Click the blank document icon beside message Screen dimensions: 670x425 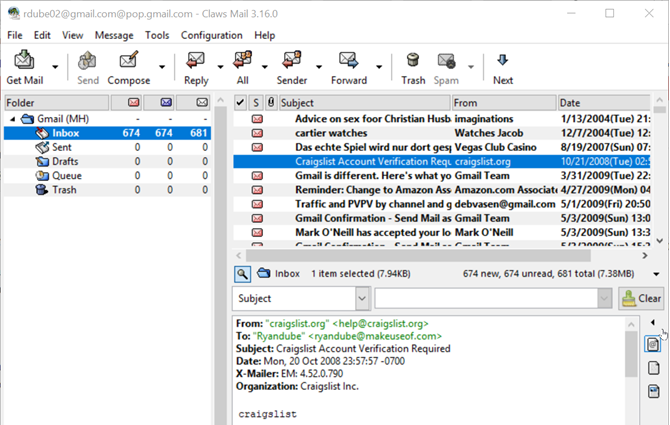pyautogui.click(x=653, y=368)
